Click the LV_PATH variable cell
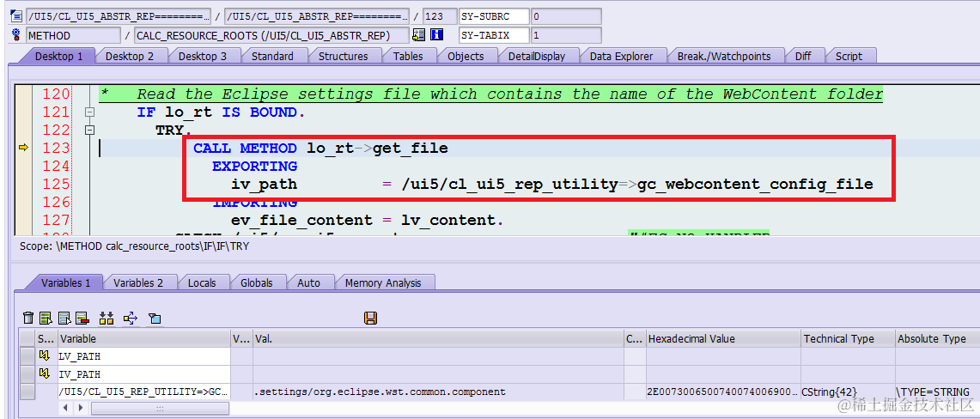 [x=144, y=356]
